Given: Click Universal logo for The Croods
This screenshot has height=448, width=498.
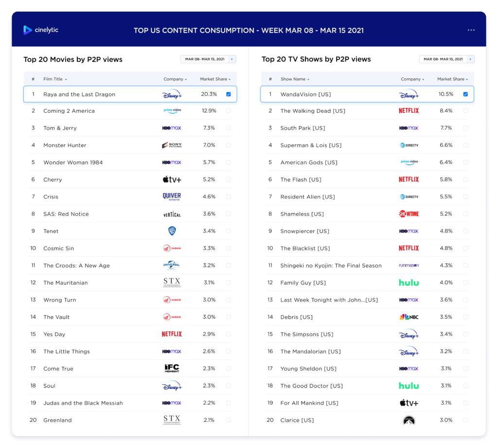Looking at the screenshot, I should click(x=172, y=265).
